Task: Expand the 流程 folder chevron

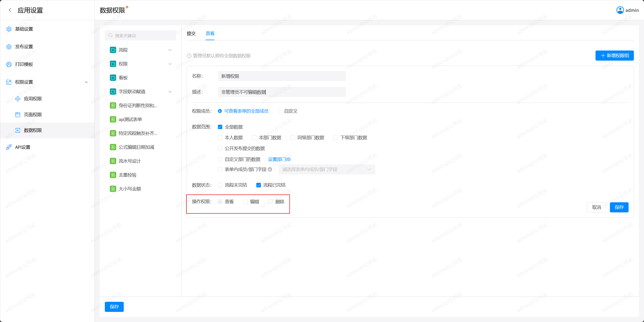Action: [170, 50]
